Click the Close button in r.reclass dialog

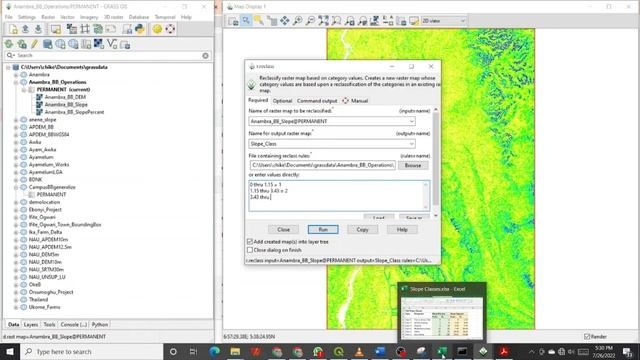(x=283, y=229)
